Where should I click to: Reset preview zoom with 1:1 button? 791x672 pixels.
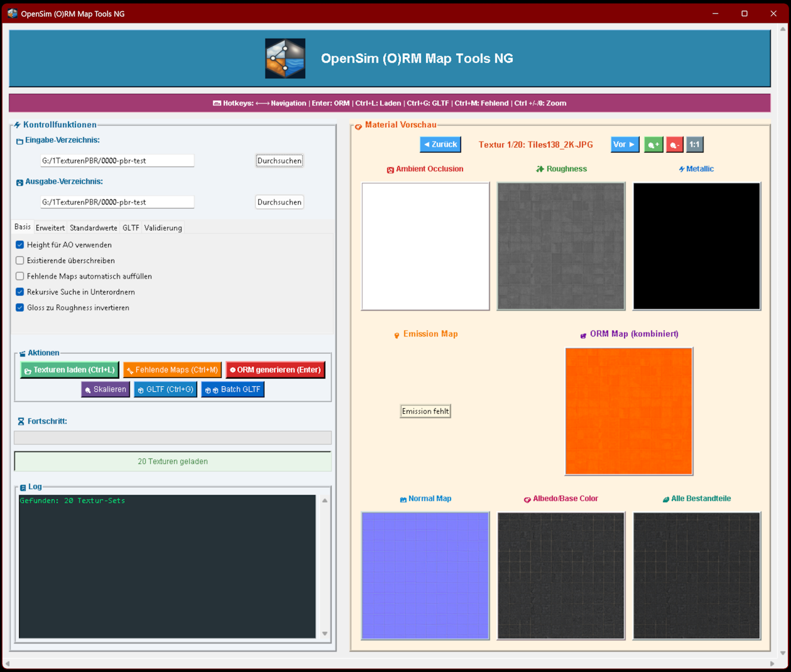(x=695, y=145)
